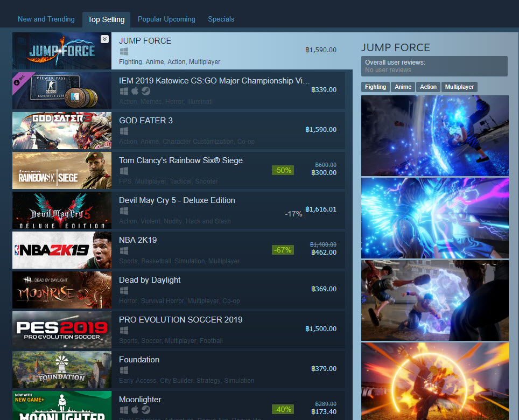Click the Mac icon under Moonlighter
The height and width of the screenshot is (420, 519).
pos(135,410)
